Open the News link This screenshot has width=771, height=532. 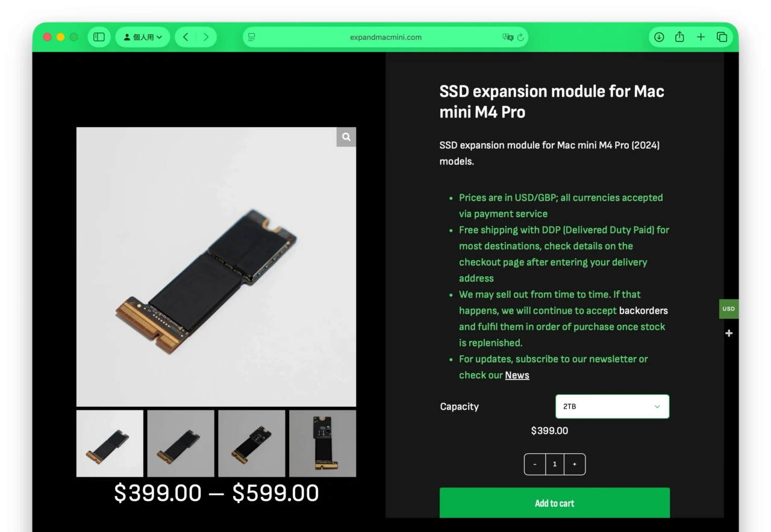tap(517, 375)
